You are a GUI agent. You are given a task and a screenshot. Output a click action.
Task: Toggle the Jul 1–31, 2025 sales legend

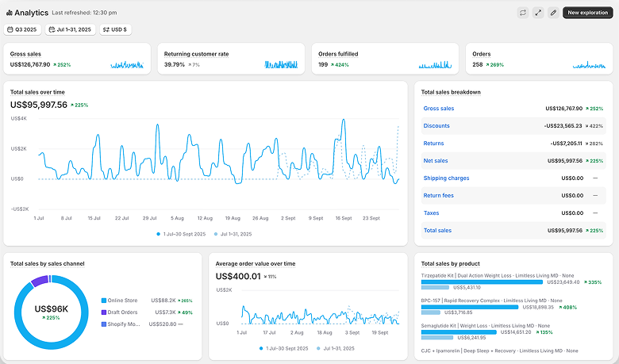click(x=233, y=234)
